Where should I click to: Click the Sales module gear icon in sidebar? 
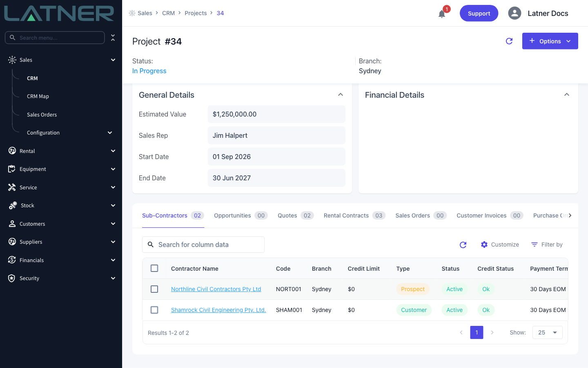12,60
